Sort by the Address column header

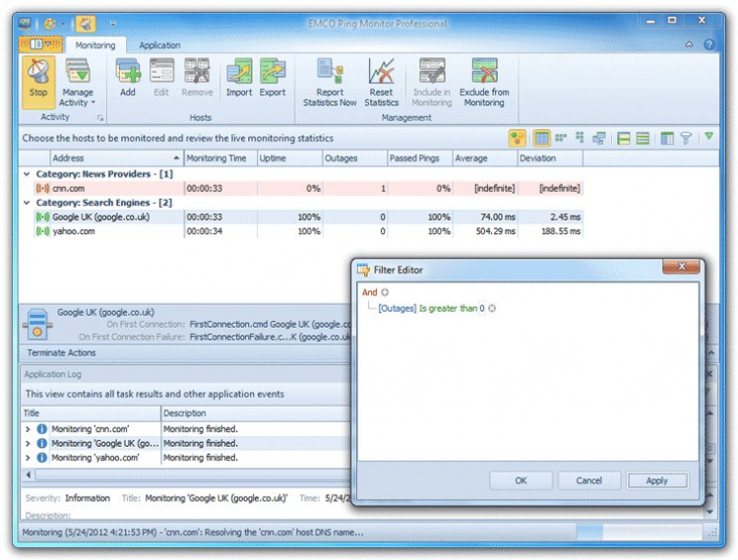[116, 158]
